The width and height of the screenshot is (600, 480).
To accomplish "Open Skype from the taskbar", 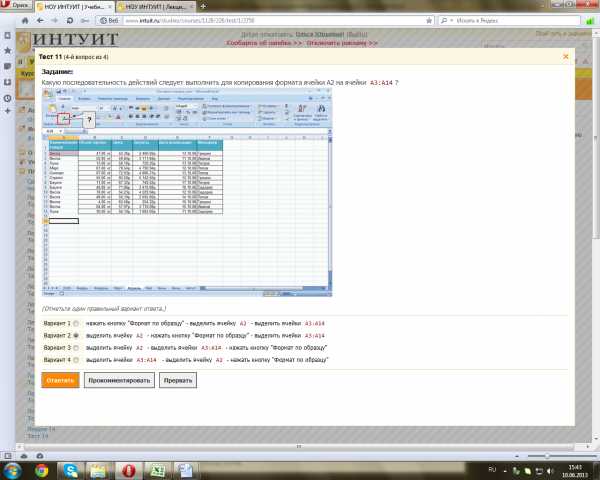I will click(x=71, y=471).
